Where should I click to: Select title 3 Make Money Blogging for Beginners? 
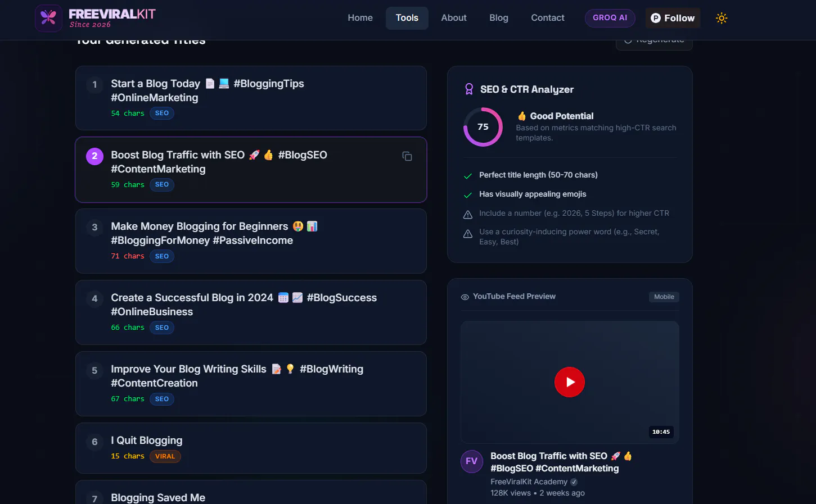click(251, 241)
